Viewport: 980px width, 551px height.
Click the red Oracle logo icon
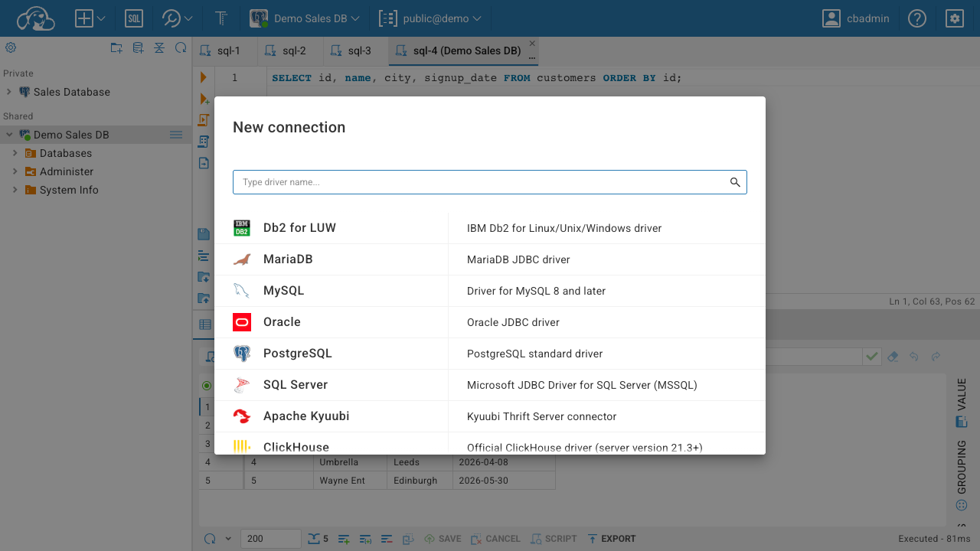(x=242, y=322)
